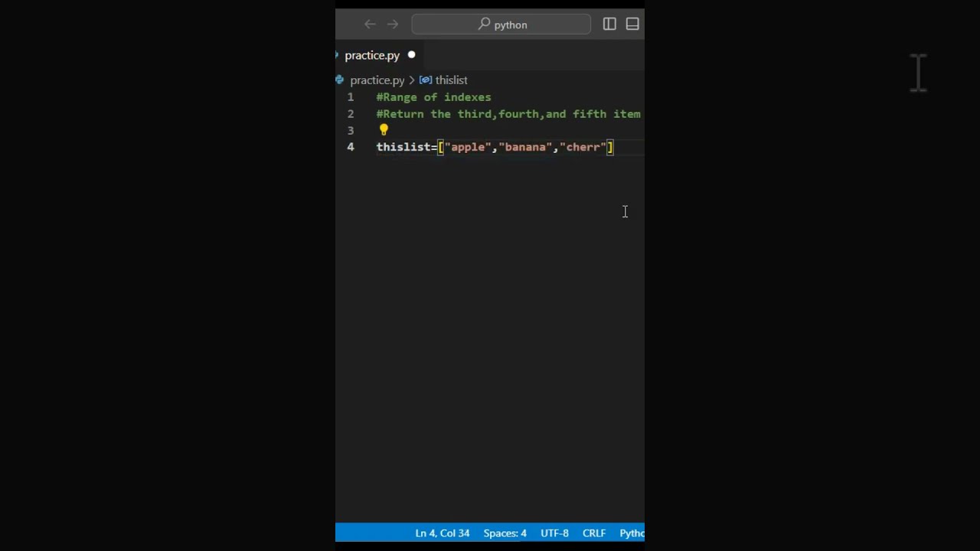Image resolution: width=980 pixels, height=551 pixels.
Task: Click the search magnifier icon in title bar
Action: pyautogui.click(x=484, y=24)
